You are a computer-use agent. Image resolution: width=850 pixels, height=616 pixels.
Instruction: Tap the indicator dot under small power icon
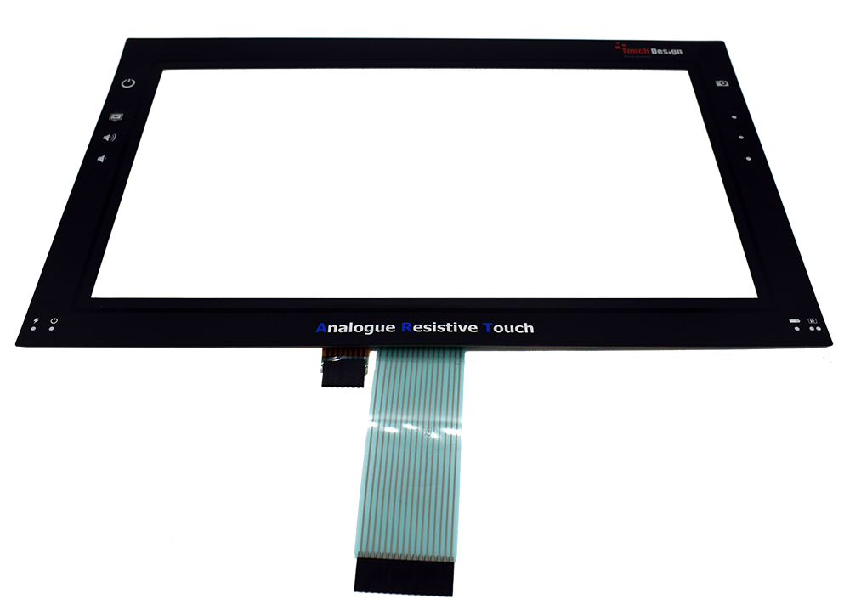tap(52, 329)
